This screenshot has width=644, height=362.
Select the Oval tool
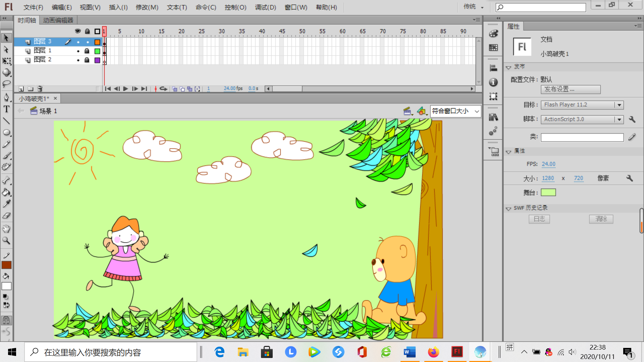click(x=6, y=132)
